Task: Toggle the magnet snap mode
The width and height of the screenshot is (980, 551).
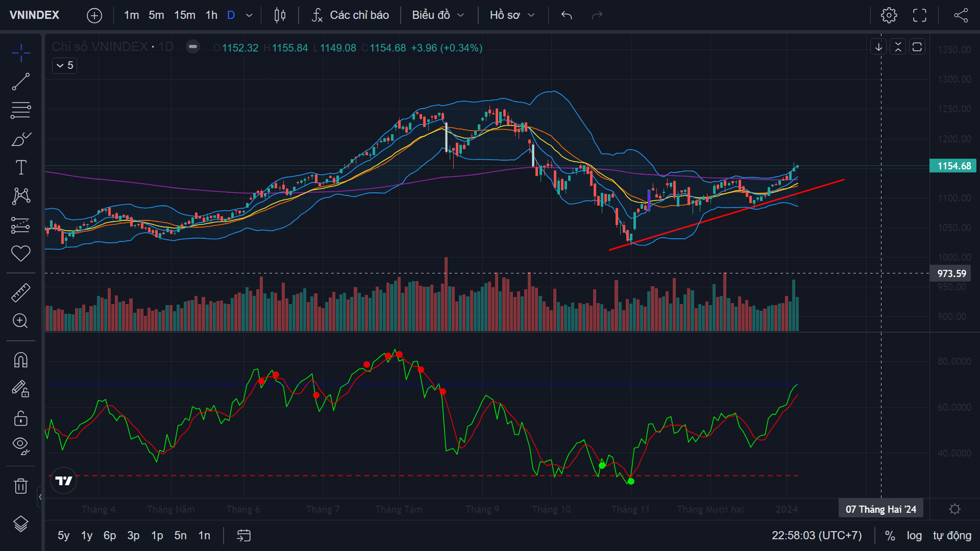Action: pos(21,360)
